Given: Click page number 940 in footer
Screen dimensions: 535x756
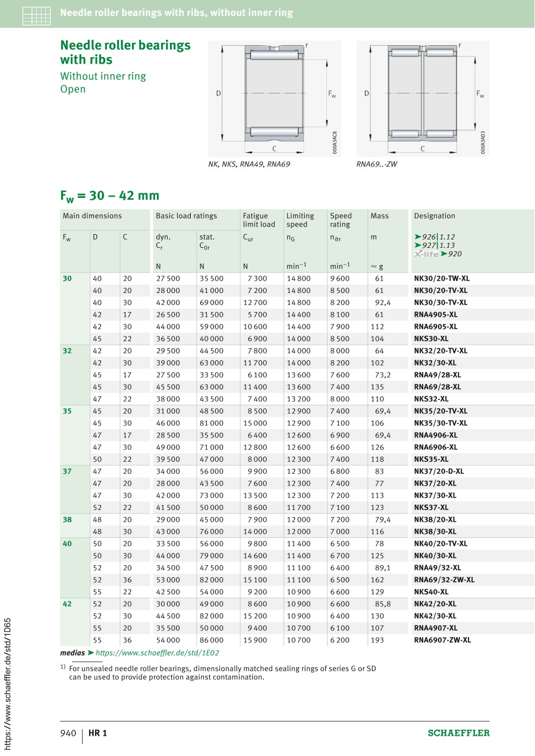Looking at the screenshot, I should (68, 733).
